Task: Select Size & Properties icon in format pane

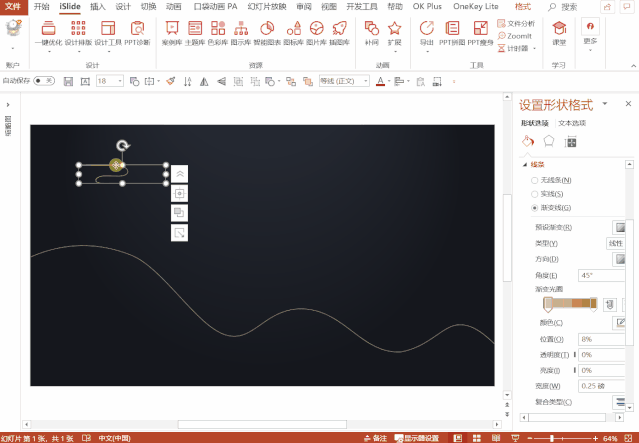Action: [570, 142]
